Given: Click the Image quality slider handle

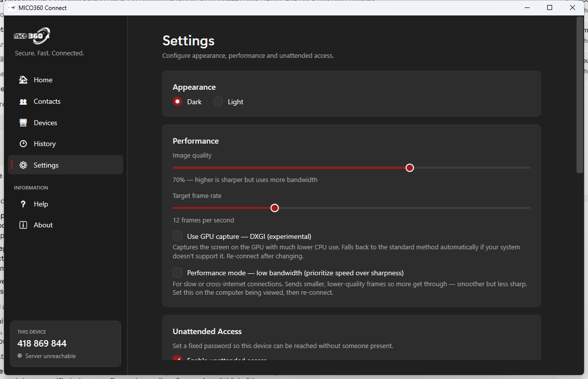Looking at the screenshot, I should pyautogui.click(x=410, y=168).
